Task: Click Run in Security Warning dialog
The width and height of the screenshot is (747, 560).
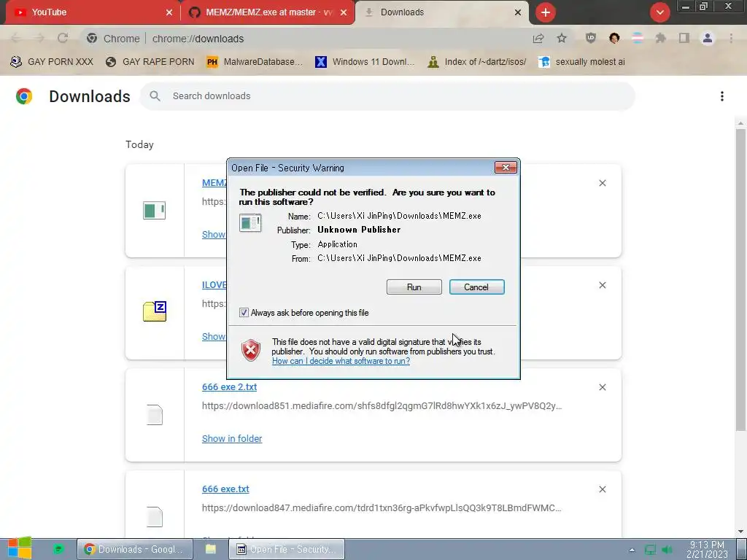Action: [x=414, y=287]
